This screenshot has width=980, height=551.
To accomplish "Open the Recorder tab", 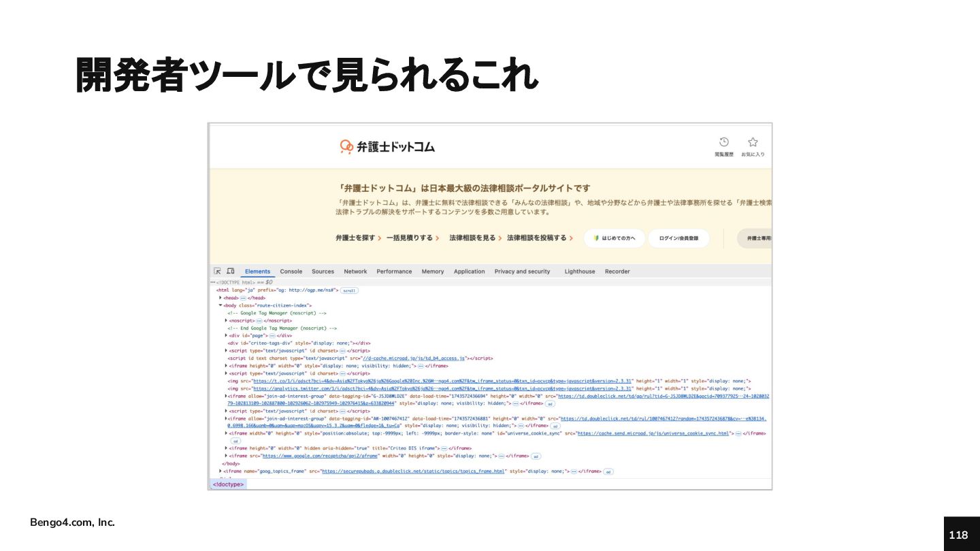I will [617, 271].
